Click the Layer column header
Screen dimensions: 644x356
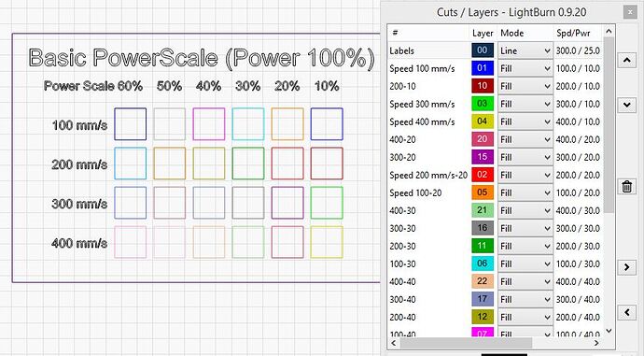point(483,34)
